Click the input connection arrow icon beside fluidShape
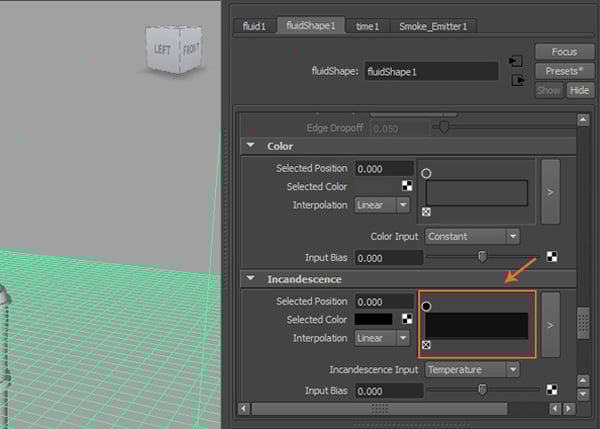 point(516,61)
